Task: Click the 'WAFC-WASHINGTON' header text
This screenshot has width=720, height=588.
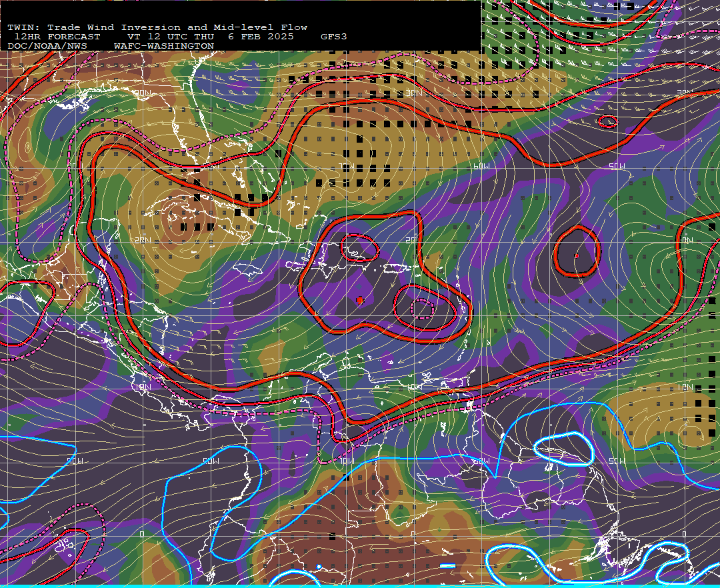Action: [164, 47]
